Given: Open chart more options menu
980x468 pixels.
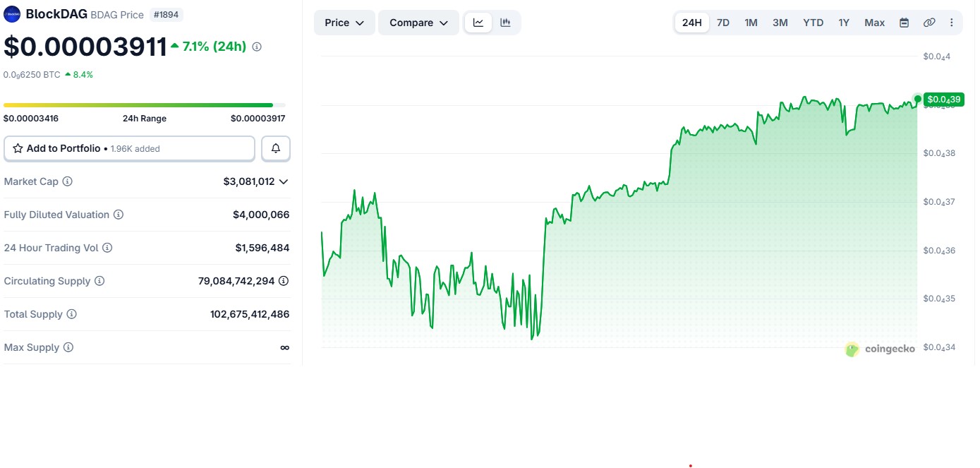Looking at the screenshot, I should 951,23.
